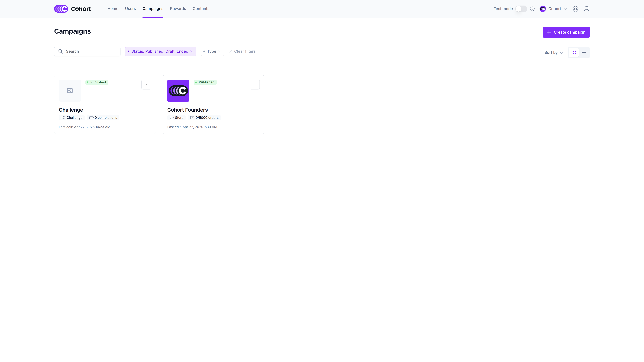Open the user profile icon
Image resolution: width=644 pixels, height=362 pixels.
pyautogui.click(x=586, y=9)
